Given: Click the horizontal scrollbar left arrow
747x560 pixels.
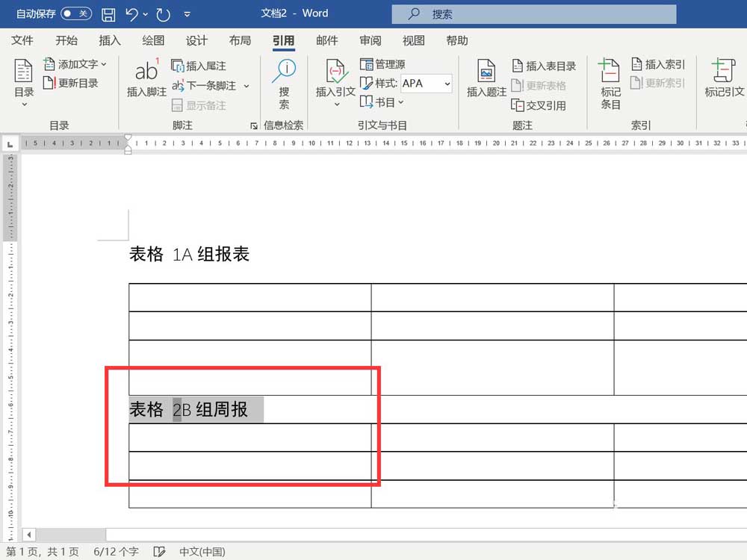Looking at the screenshot, I should point(29,535).
